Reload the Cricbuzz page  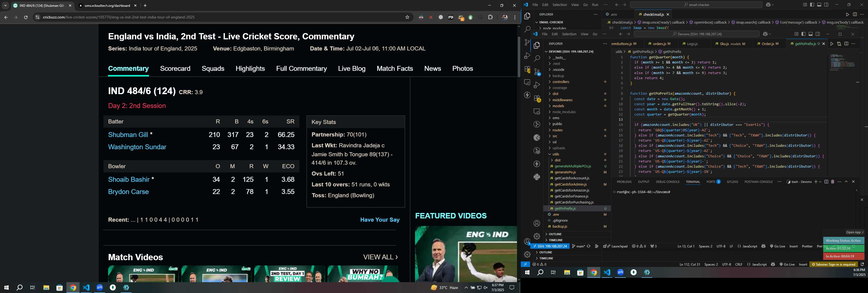[25, 17]
